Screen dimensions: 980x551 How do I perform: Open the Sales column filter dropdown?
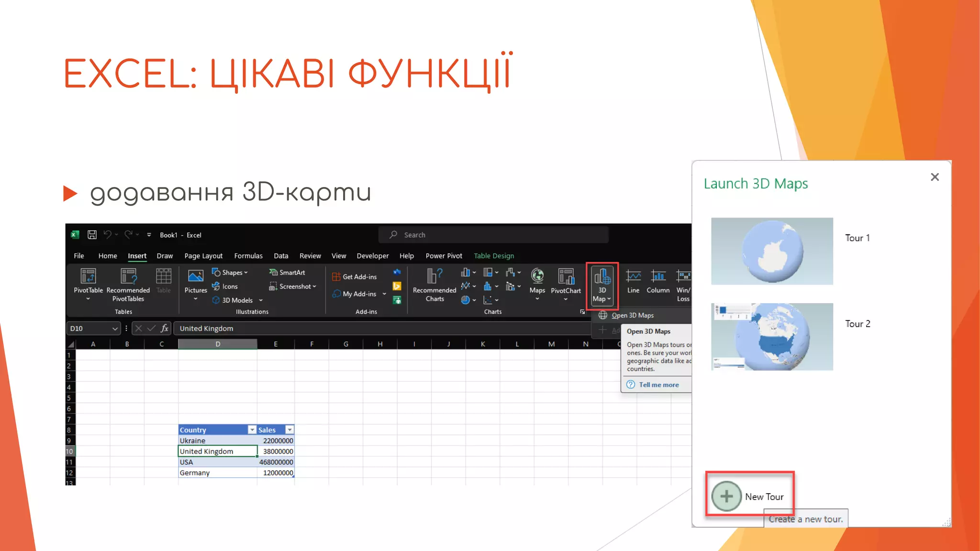(290, 430)
